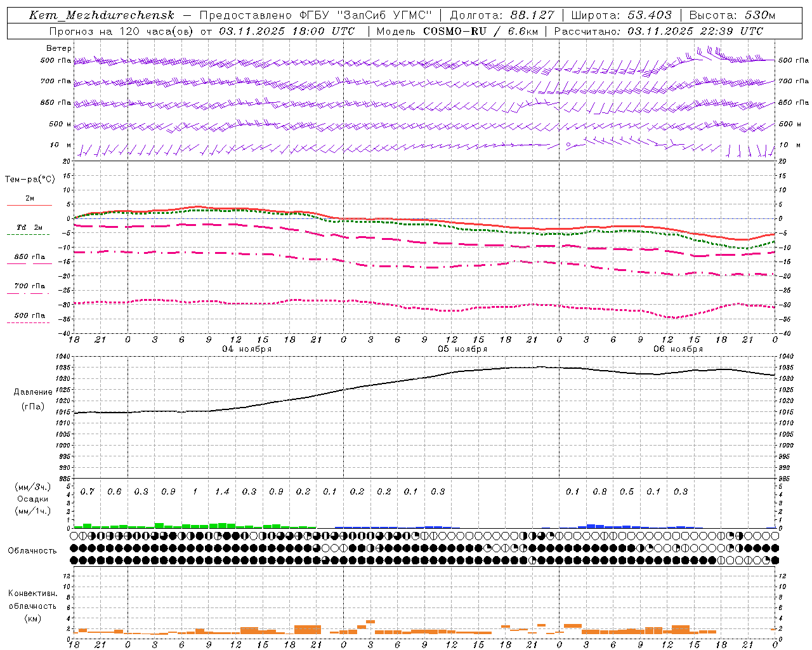Click the 1.4 three-hour precipitation value

tap(222, 491)
